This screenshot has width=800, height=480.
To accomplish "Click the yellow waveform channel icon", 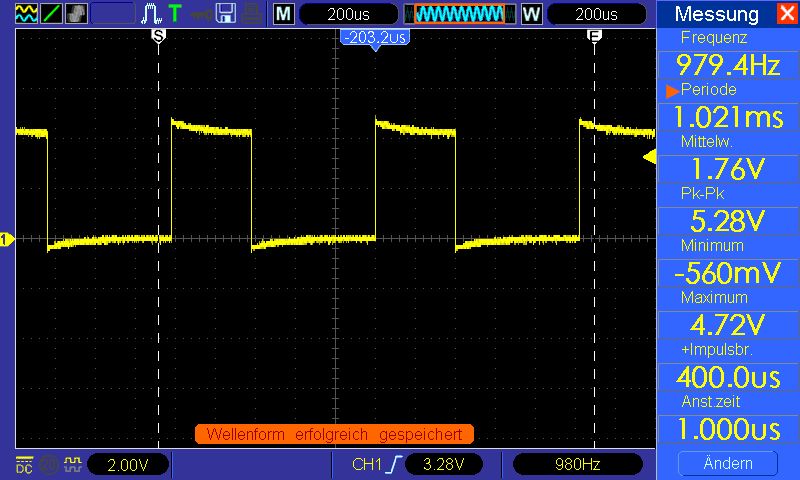I will pos(26,14).
